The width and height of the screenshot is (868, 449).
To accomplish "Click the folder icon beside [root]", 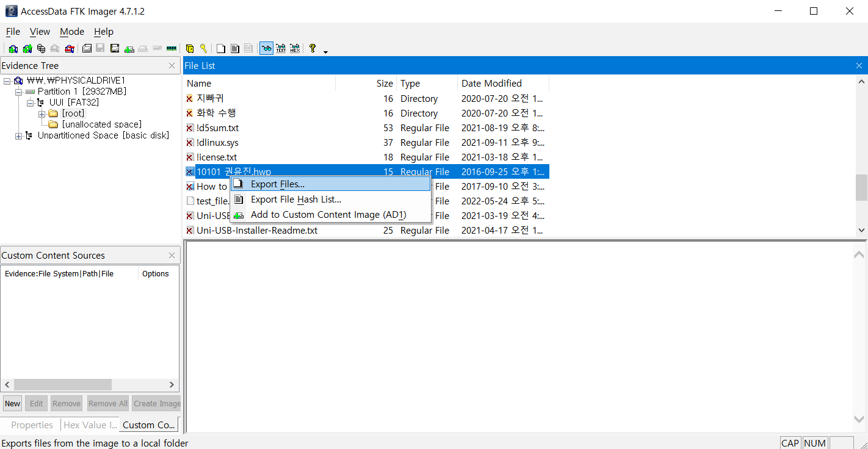I will (53, 113).
